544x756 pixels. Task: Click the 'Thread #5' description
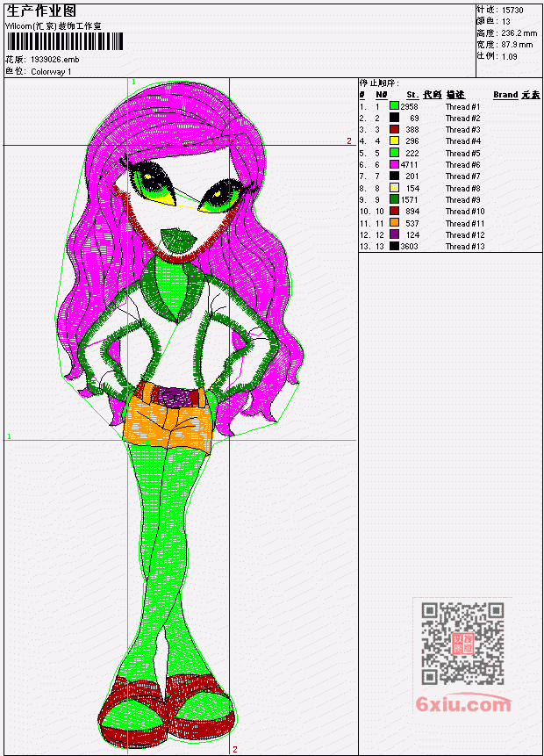(x=462, y=154)
